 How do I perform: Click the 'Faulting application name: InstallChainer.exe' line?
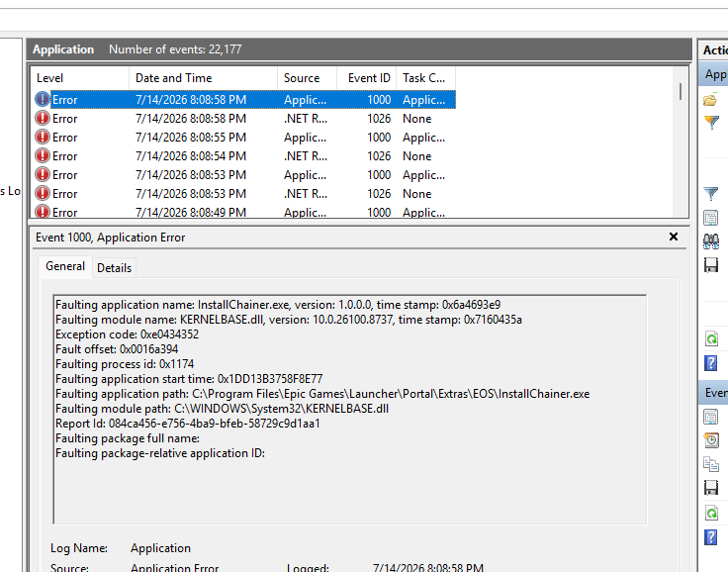tap(278, 305)
